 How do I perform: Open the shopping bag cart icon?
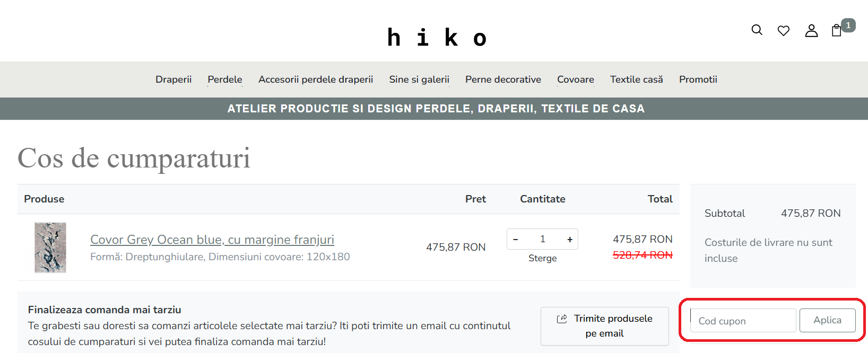pos(837,30)
